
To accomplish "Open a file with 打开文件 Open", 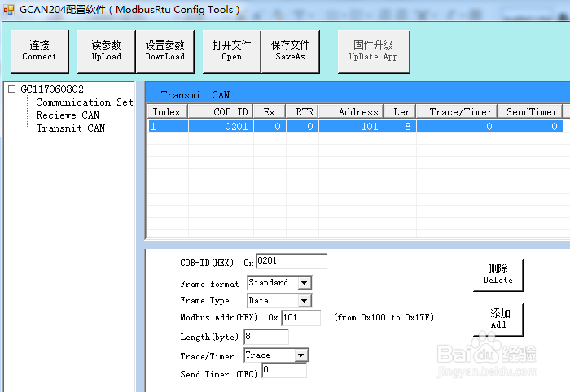I will 231,51.
